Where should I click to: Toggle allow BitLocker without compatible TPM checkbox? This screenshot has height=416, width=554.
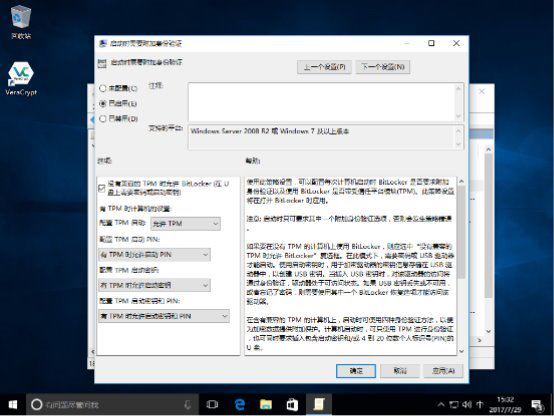(x=102, y=188)
